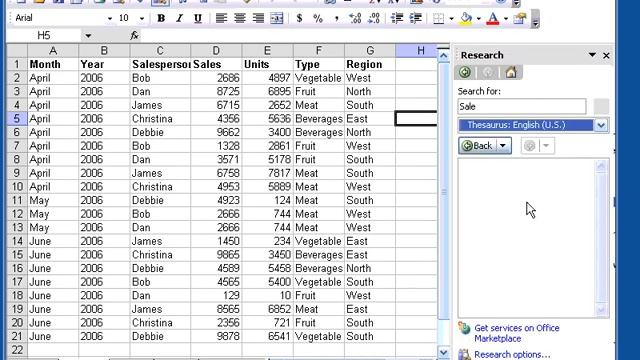Select cell with sales value 8725

[216, 91]
